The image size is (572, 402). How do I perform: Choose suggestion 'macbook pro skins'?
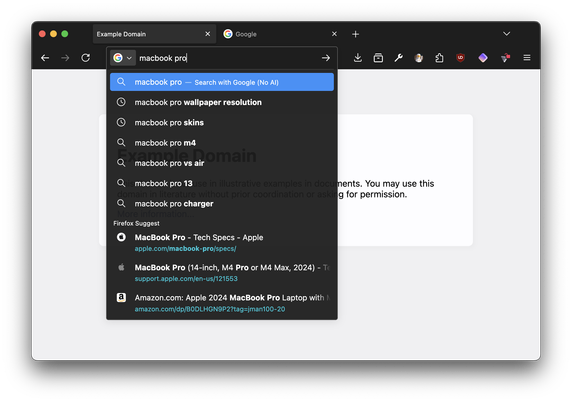tap(222, 123)
